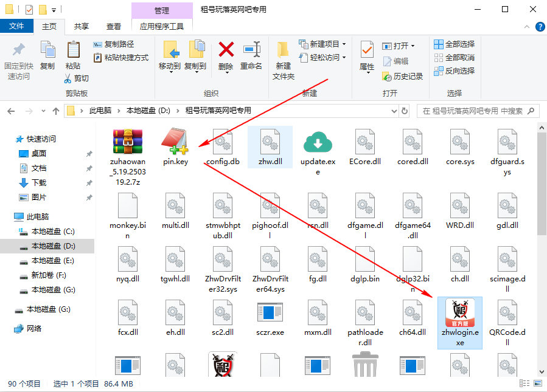Click 历史记录 in the ribbon
The width and height of the screenshot is (547, 392).
click(x=403, y=77)
